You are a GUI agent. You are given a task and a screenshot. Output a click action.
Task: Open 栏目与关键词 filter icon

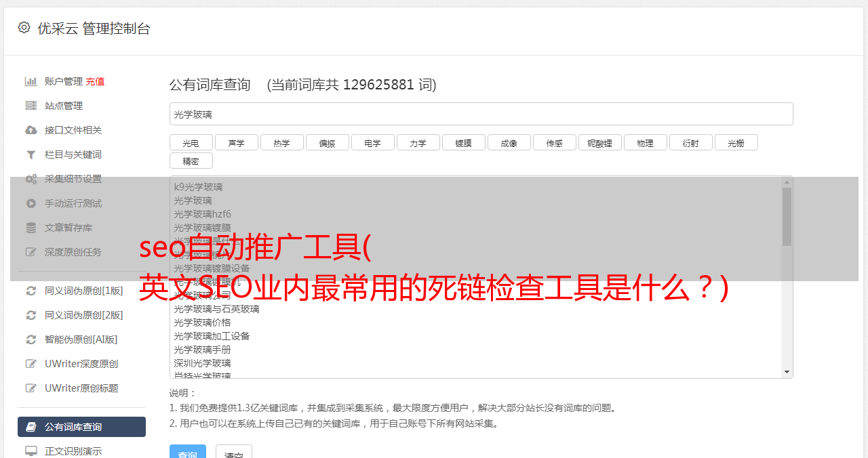(31, 154)
